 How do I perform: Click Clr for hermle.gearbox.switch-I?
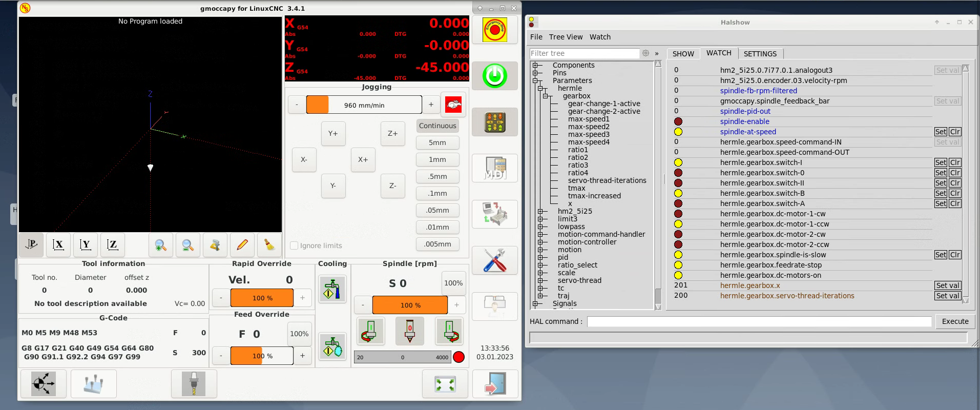955,162
